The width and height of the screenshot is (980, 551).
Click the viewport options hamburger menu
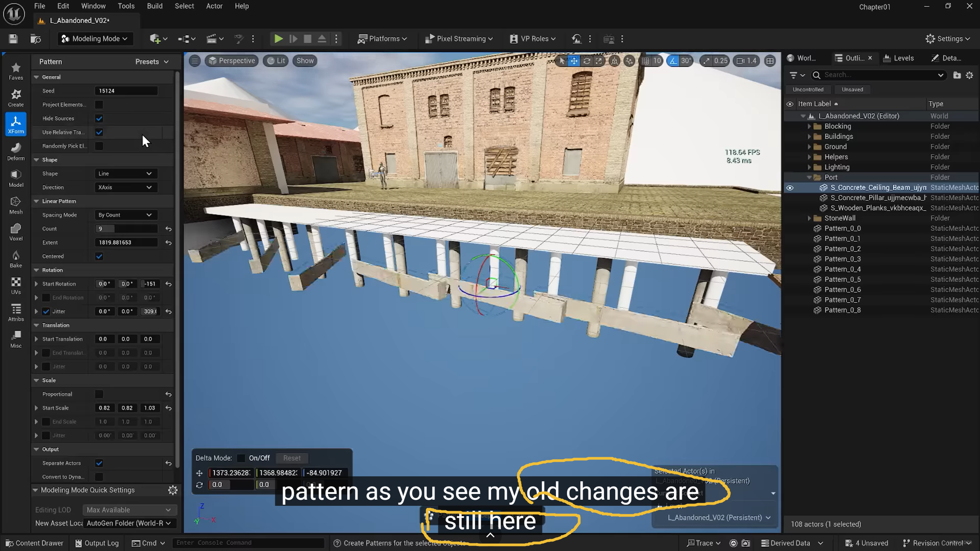click(194, 60)
